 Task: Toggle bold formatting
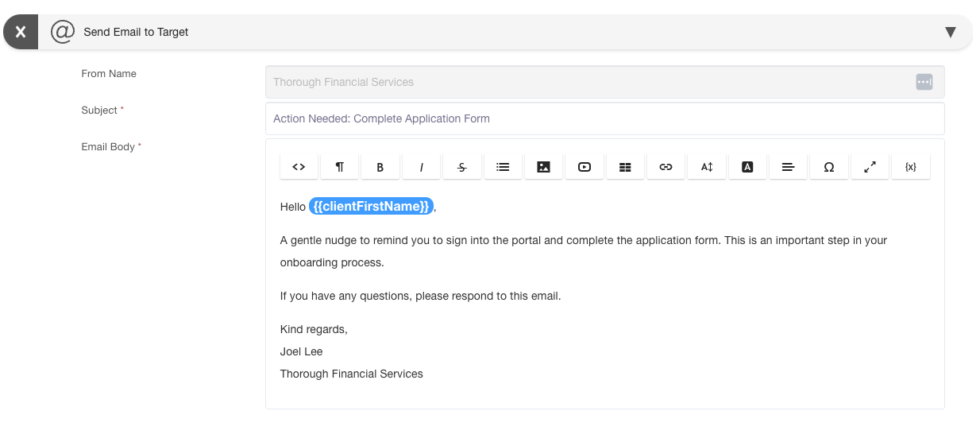point(380,167)
